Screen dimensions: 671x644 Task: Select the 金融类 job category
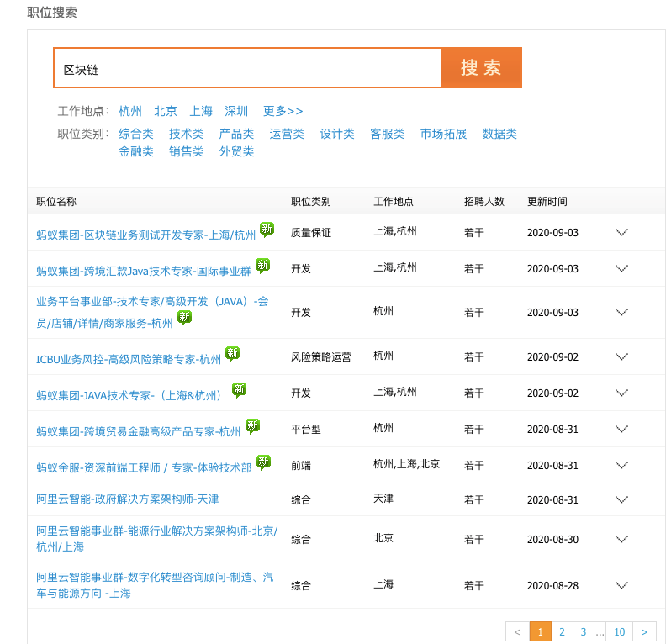coord(136,151)
